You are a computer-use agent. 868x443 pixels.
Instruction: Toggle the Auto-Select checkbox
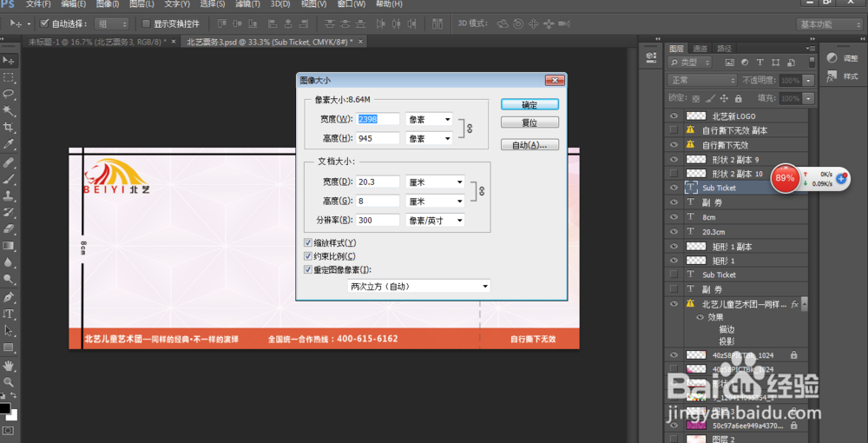[45, 23]
